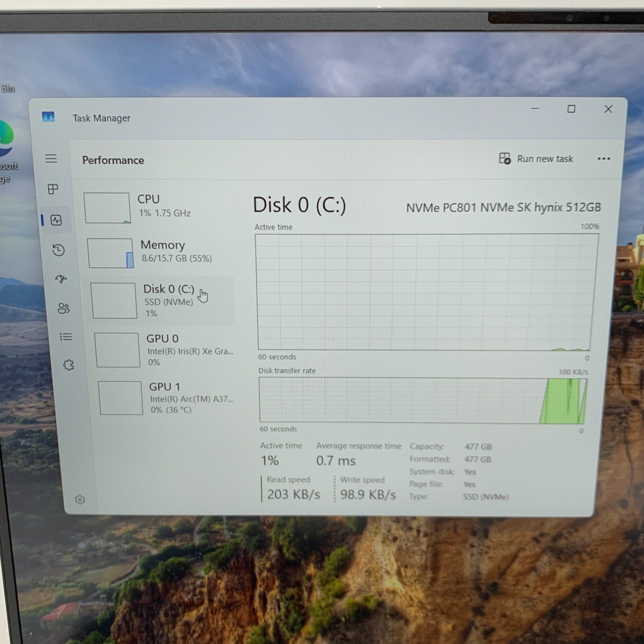The image size is (644, 644).
Task: Open the hamburger navigation menu
Action: pos(51,158)
